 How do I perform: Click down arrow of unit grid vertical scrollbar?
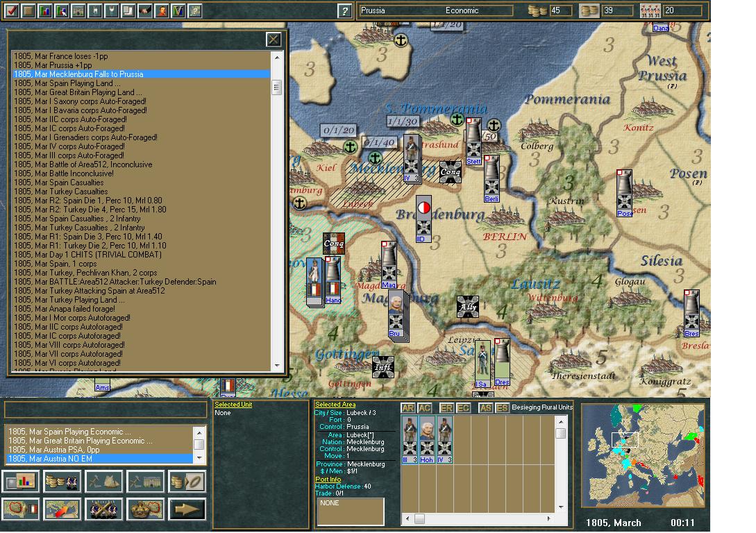(561, 507)
